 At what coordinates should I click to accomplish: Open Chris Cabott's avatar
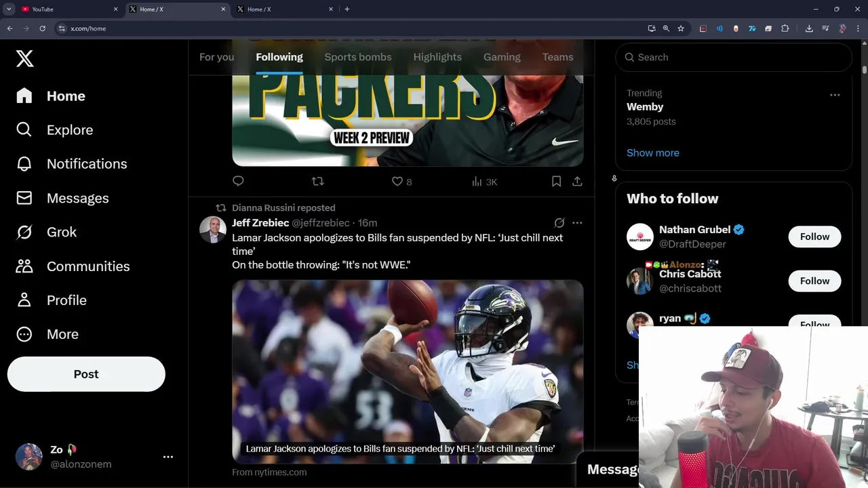[x=639, y=281]
